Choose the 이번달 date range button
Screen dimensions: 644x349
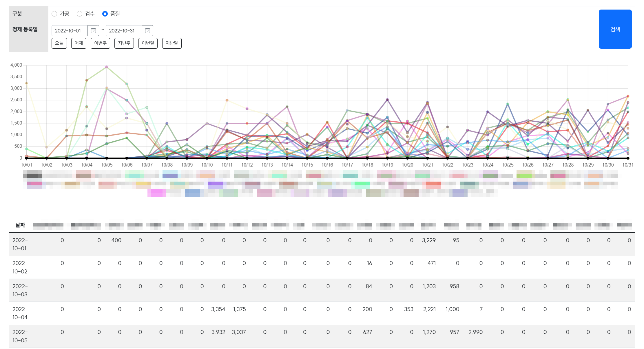pyautogui.click(x=148, y=43)
